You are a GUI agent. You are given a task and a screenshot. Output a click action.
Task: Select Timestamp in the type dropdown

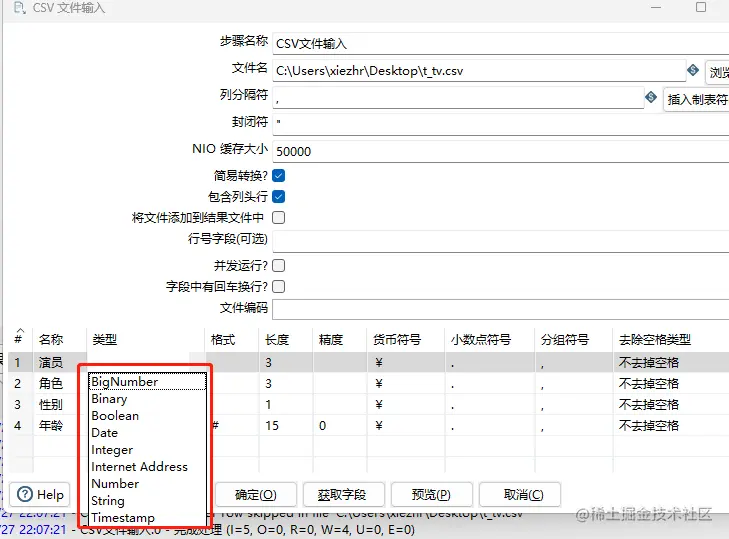(x=147, y=518)
